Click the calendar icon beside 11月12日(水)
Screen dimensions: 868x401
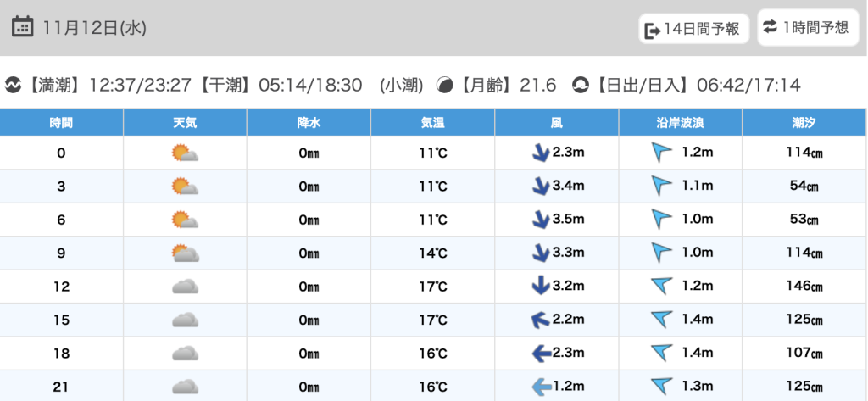23,27
